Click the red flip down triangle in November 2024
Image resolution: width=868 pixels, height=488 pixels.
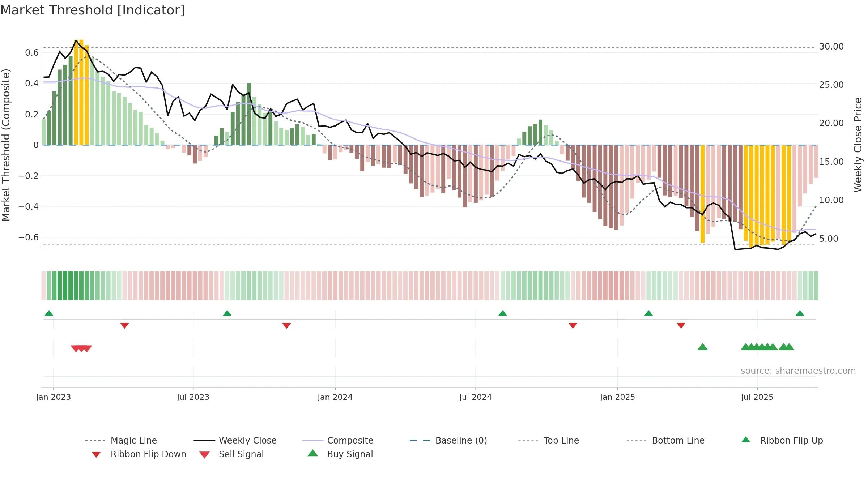click(573, 326)
